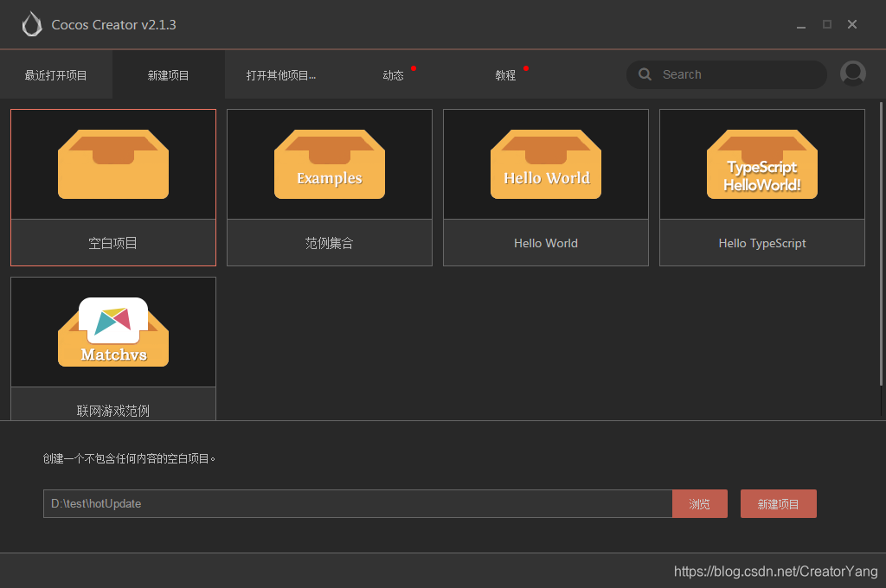
Task: Switch to the 最近打开项目 tab
Action: [56, 75]
